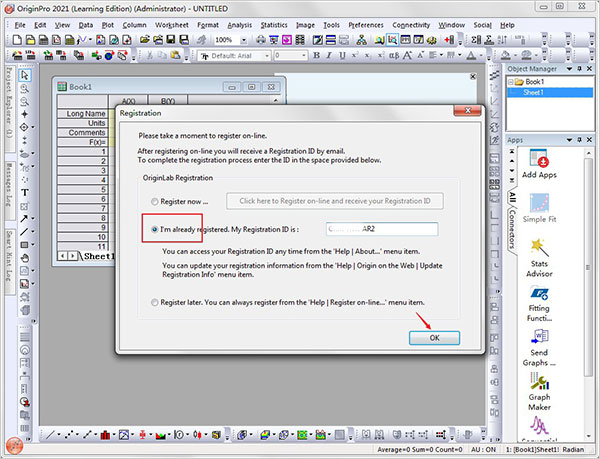This screenshot has width=600, height=459.
Task: Select the Line drawing tool
Action: click(24, 231)
